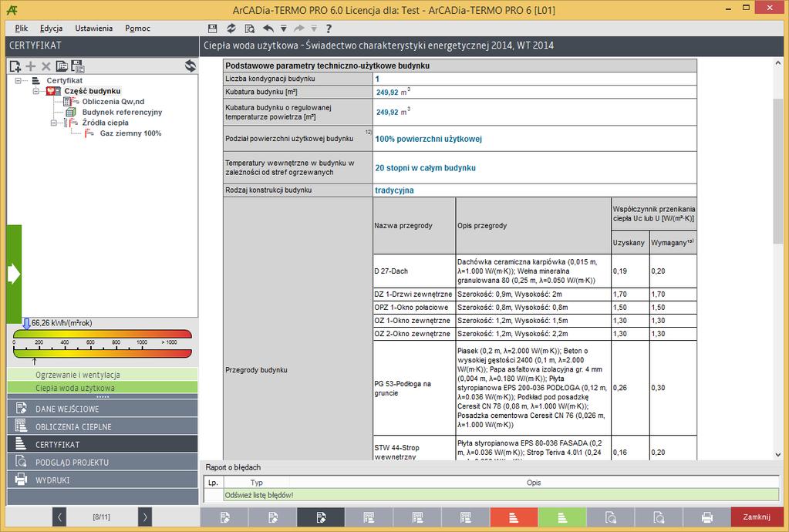Select Ciepła woda użytkowa in the sidebar list
789x532 pixels.
tap(103, 388)
